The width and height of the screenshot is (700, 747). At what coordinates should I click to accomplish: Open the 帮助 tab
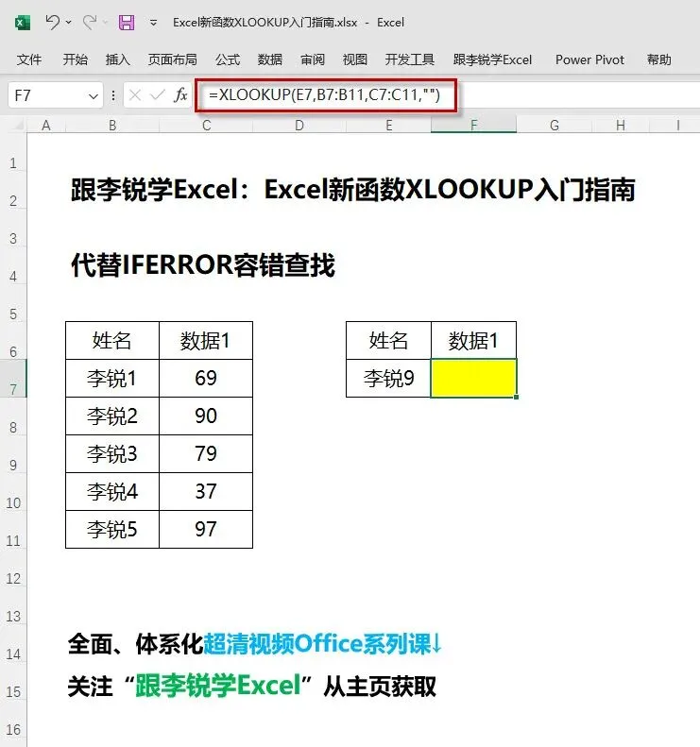[x=659, y=59]
